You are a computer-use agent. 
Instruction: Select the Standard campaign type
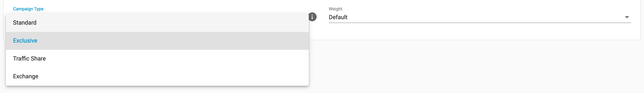pyautogui.click(x=25, y=23)
